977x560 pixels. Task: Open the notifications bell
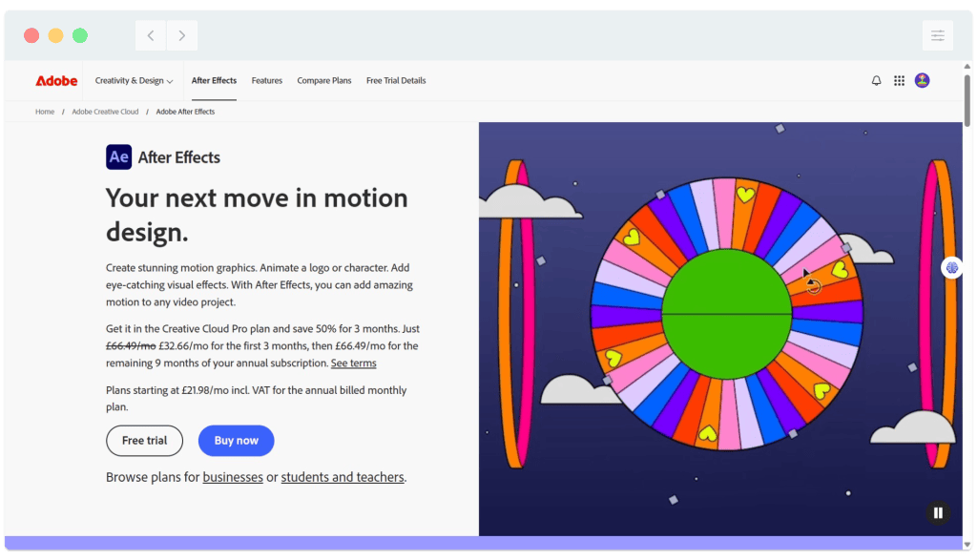pyautogui.click(x=876, y=81)
